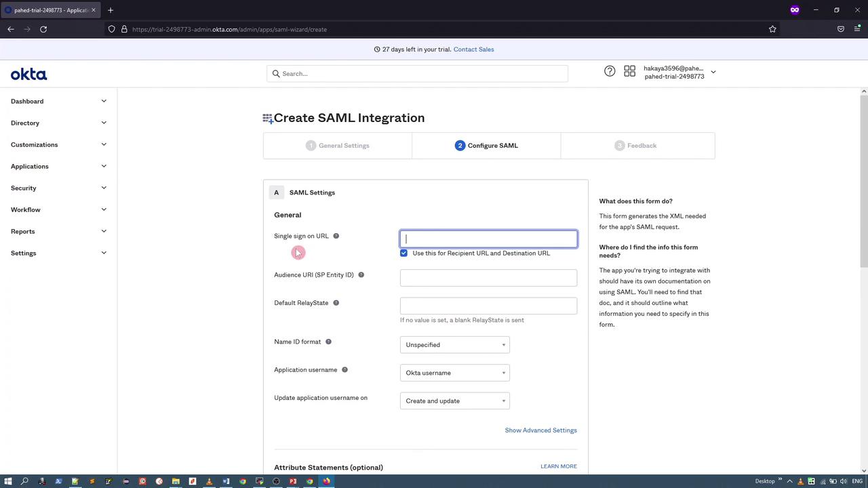868x488 pixels.
Task: Click the Okta logo
Action: (28, 75)
